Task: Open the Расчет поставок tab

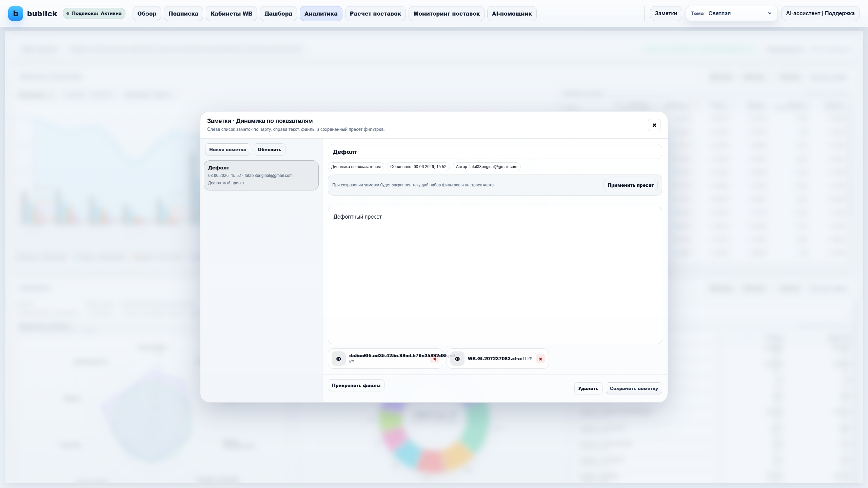Action: 375,14
